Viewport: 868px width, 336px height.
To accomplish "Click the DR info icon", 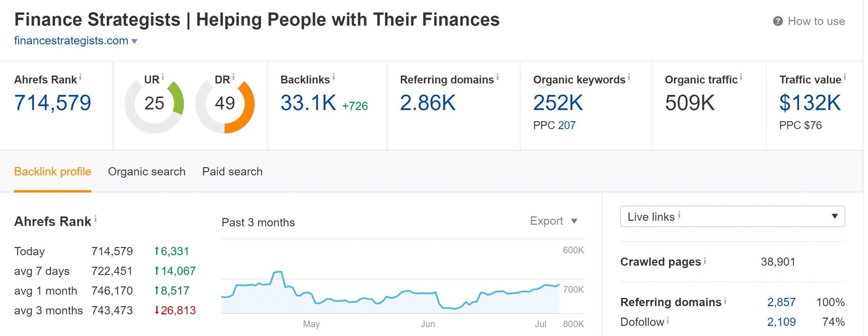I will tap(233, 77).
